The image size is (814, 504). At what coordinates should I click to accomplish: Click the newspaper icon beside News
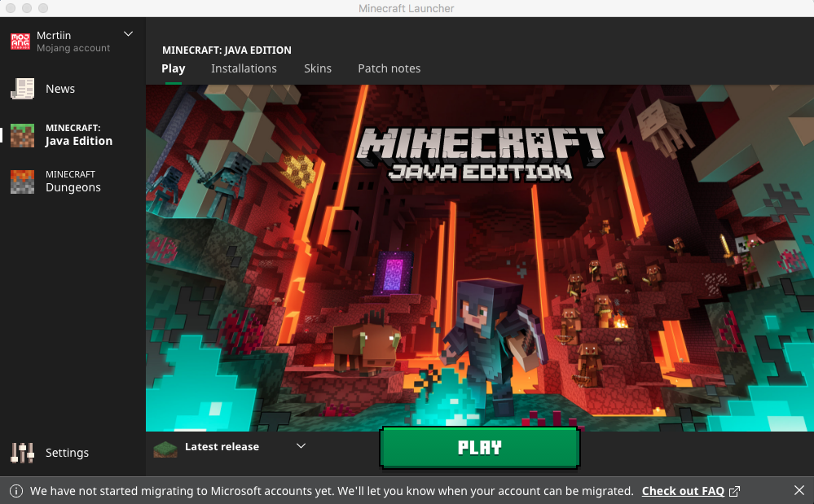[x=22, y=89]
